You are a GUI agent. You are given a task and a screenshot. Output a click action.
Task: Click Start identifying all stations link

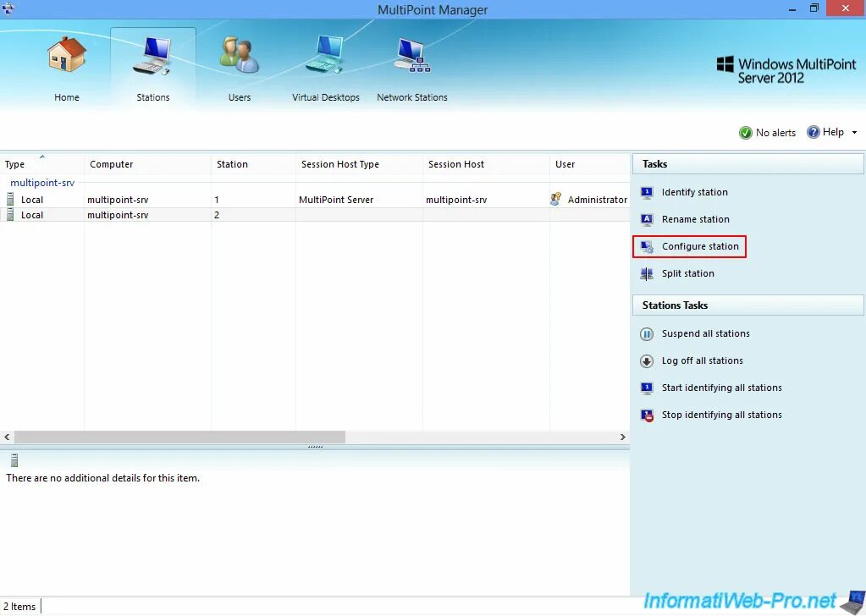click(722, 388)
